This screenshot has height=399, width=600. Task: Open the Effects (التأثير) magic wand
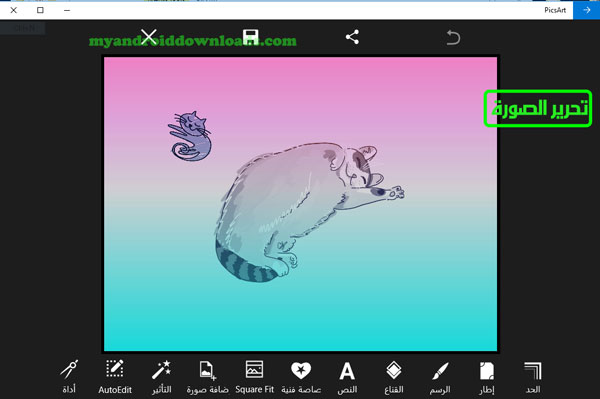(x=161, y=376)
